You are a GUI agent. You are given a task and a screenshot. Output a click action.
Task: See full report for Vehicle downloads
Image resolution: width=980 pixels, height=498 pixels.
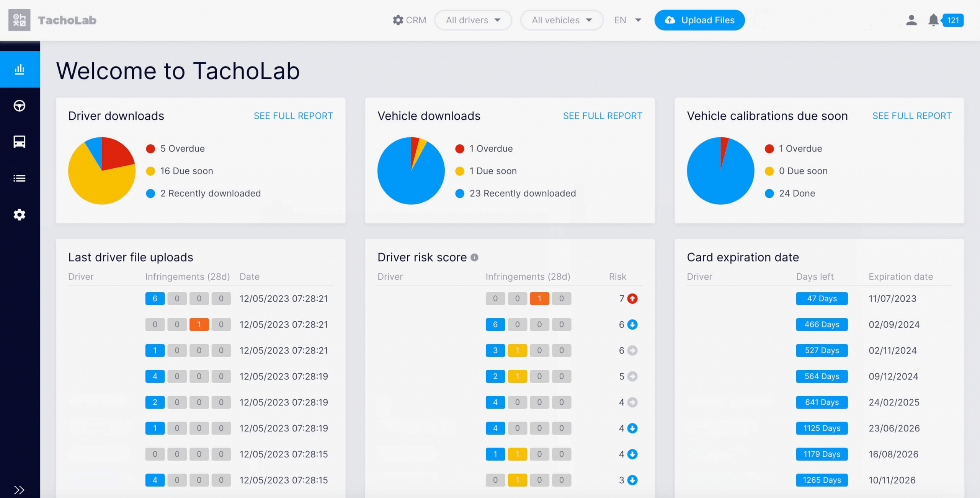pos(603,116)
